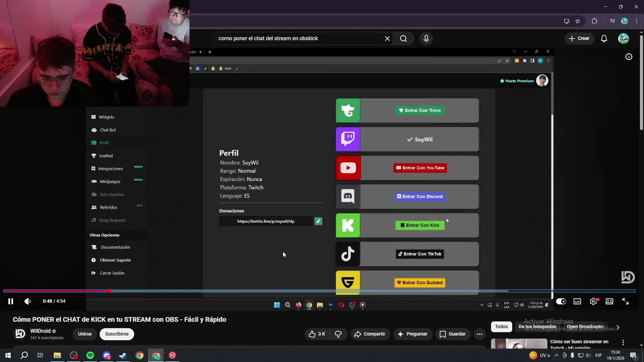
Task: Open Steam from the taskbar
Action: pyautogui.click(x=123, y=355)
